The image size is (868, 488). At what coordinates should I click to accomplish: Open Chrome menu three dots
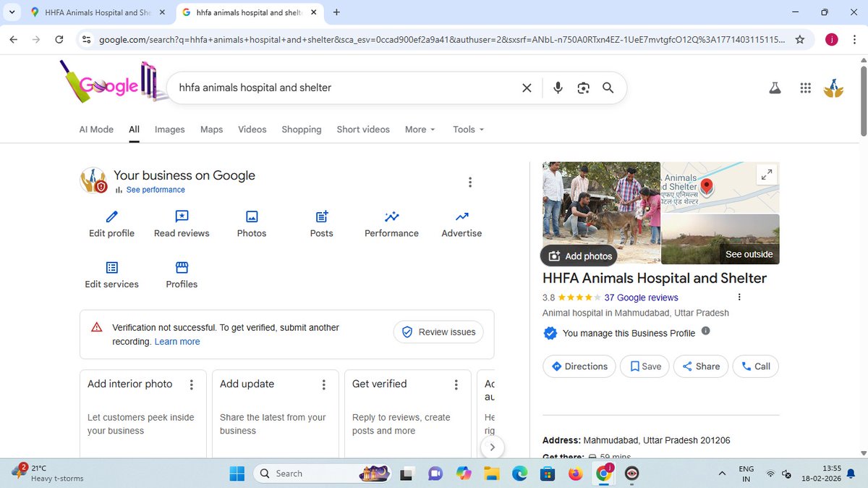[854, 39]
